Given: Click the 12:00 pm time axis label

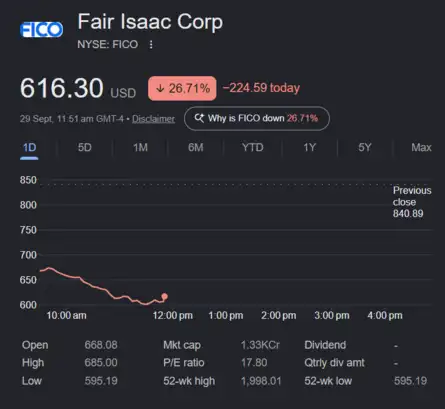Looking at the screenshot, I should [x=173, y=315].
